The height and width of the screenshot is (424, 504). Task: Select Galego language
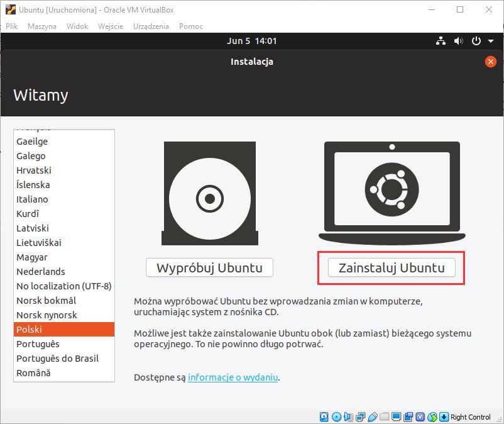click(x=64, y=156)
